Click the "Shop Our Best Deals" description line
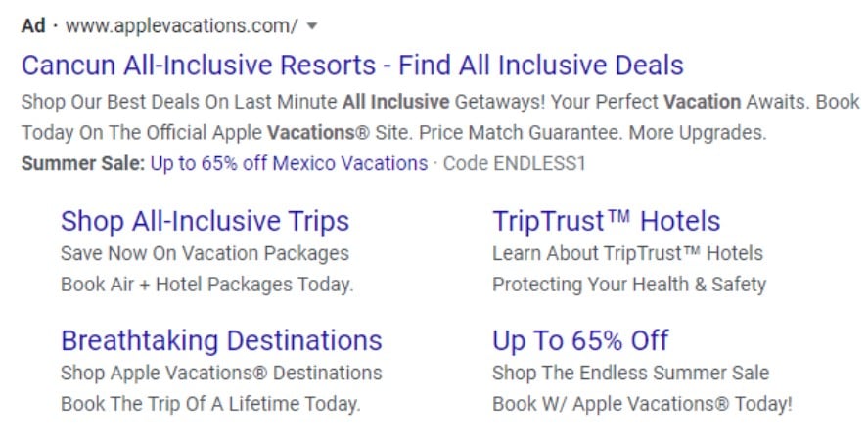This screenshot has width=868, height=441. click(x=439, y=101)
